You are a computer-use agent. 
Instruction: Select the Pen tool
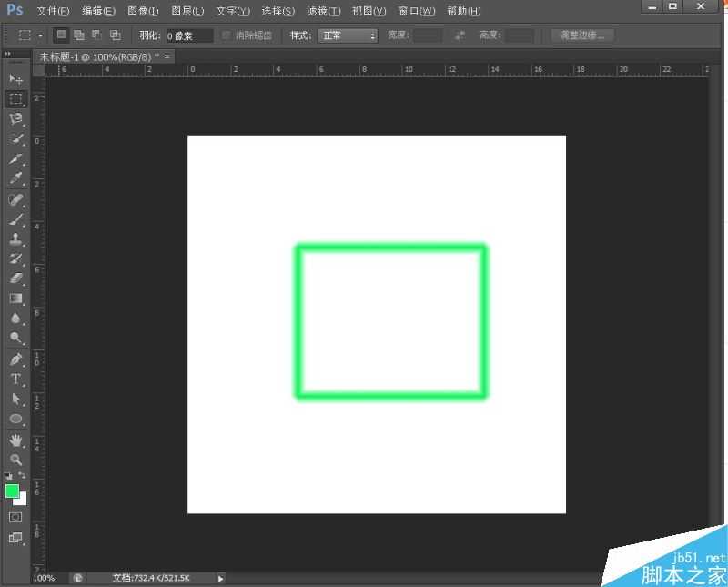pyautogui.click(x=15, y=359)
